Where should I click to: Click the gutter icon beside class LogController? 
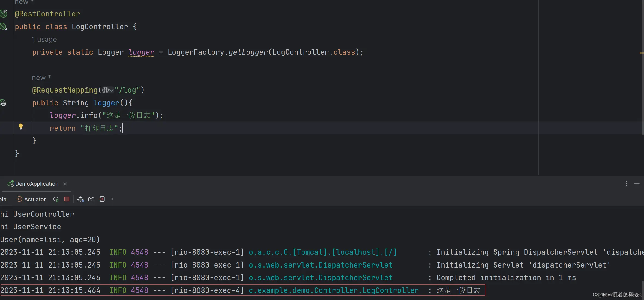3,26
